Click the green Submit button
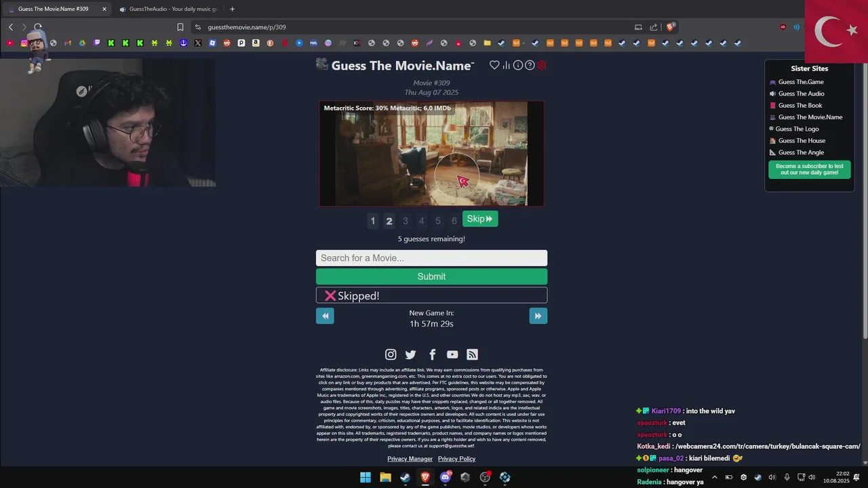The image size is (868, 488). (x=431, y=277)
